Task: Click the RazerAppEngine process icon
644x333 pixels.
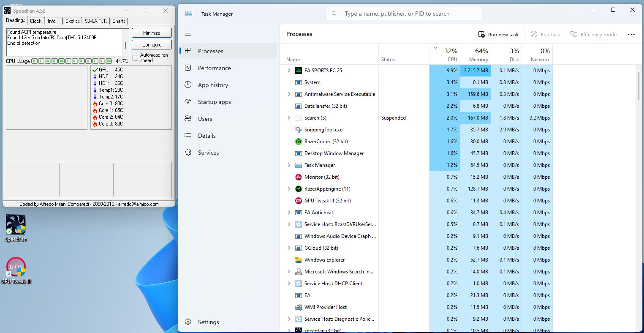Action: pyautogui.click(x=298, y=189)
